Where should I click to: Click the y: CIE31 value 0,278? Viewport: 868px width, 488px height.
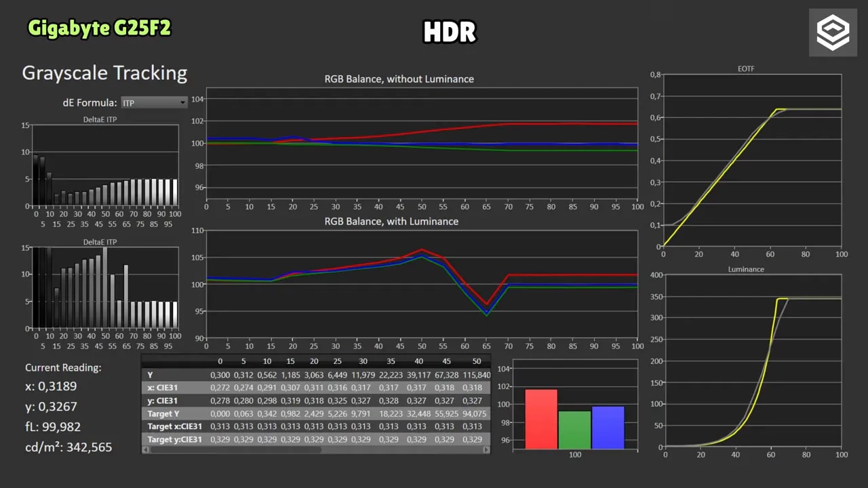[x=220, y=401]
